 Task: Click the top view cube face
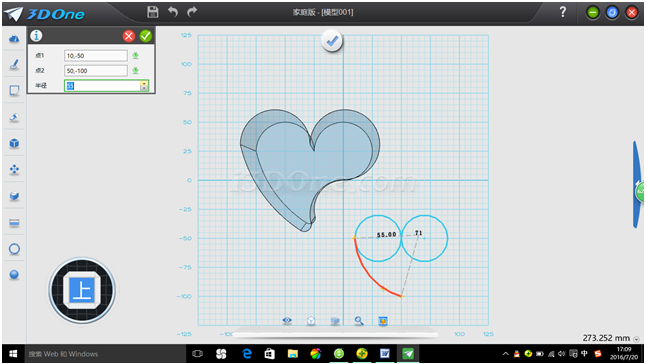click(x=82, y=290)
